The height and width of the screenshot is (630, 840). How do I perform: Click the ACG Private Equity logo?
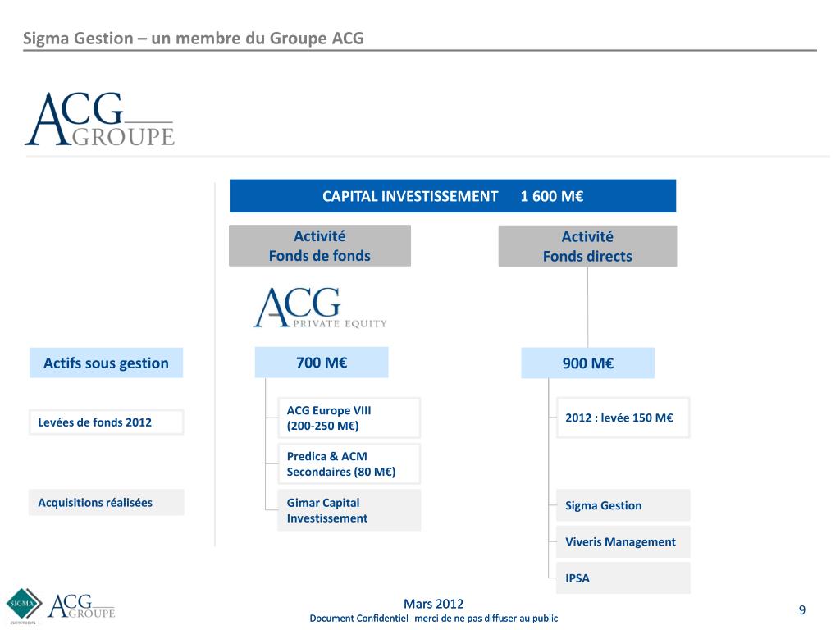point(320,308)
